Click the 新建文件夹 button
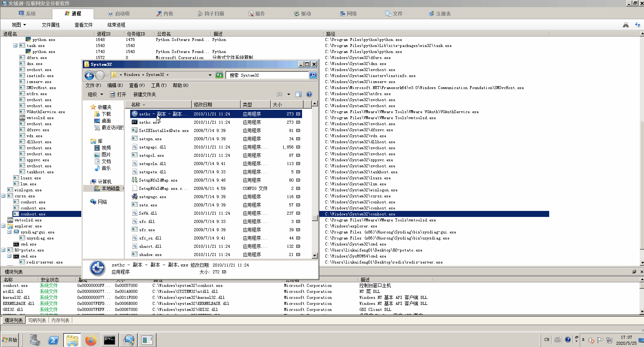Viewport: 644px width, 347px height. pyautogui.click(x=144, y=94)
